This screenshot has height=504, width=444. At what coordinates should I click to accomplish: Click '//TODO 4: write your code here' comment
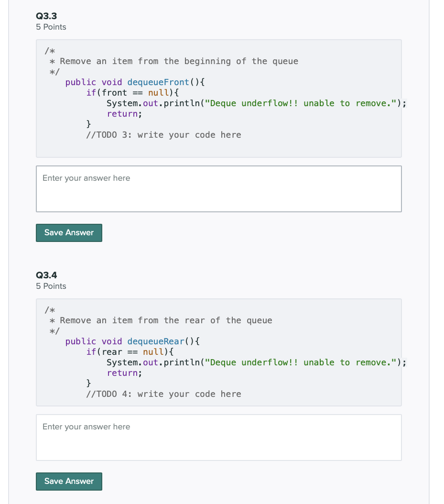(163, 394)
